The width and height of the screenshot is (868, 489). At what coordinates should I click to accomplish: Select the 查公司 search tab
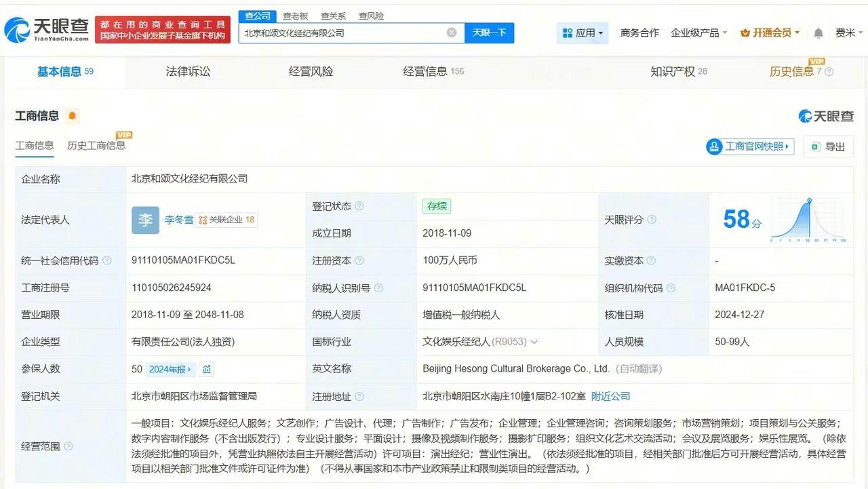pos(257,16)
